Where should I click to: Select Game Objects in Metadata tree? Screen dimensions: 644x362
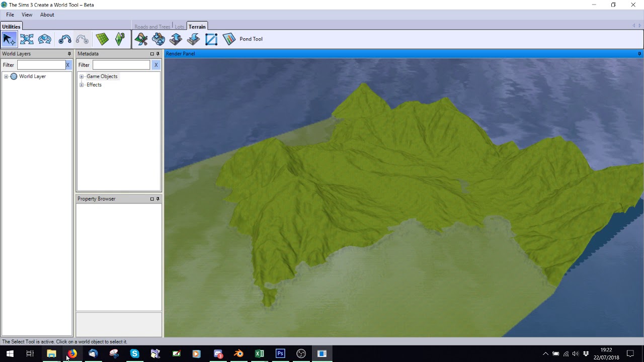pos(102,76)
